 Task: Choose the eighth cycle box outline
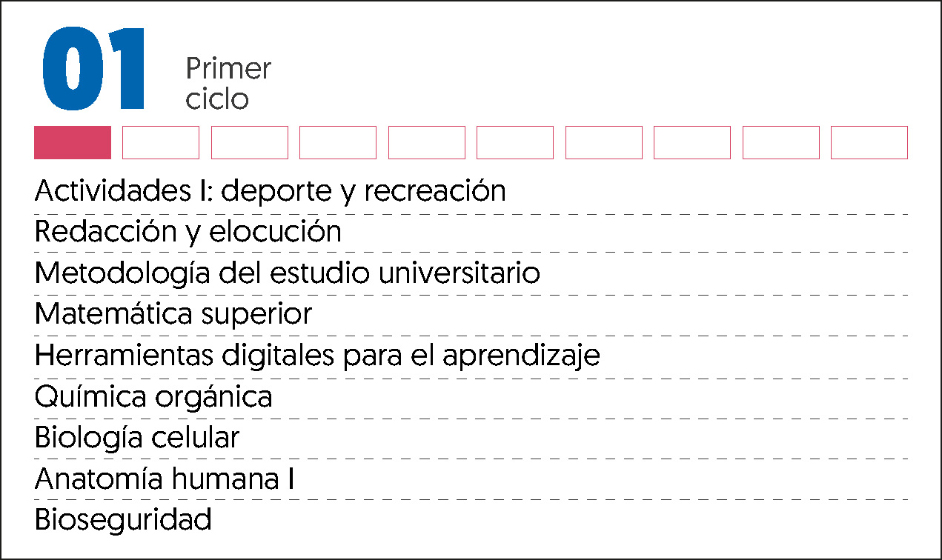[692, 142]
